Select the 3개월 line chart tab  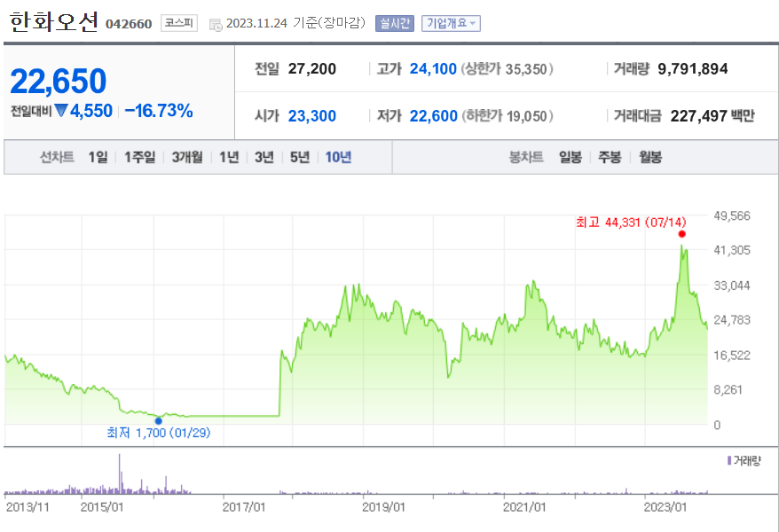pos(187,157)
